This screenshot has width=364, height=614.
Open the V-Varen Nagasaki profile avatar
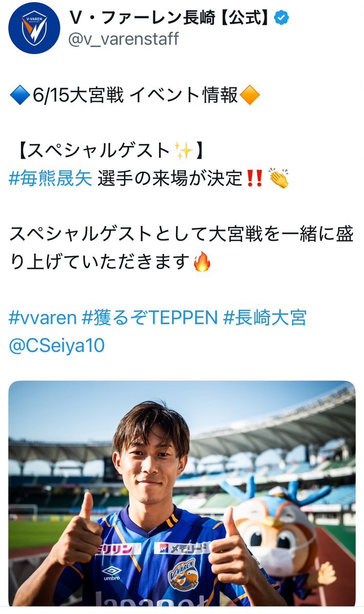click(34, 28)
